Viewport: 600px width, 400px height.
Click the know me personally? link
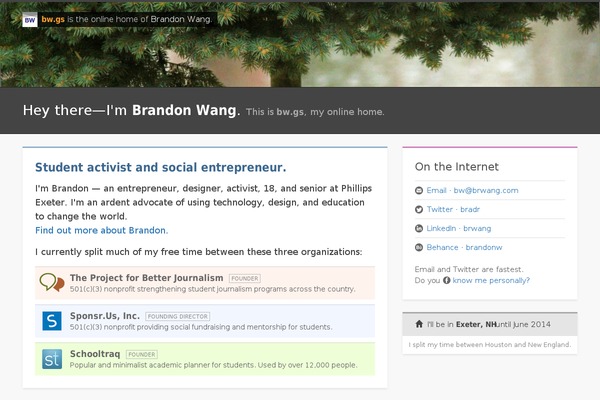pyautogui.click(x=491, y=281)
